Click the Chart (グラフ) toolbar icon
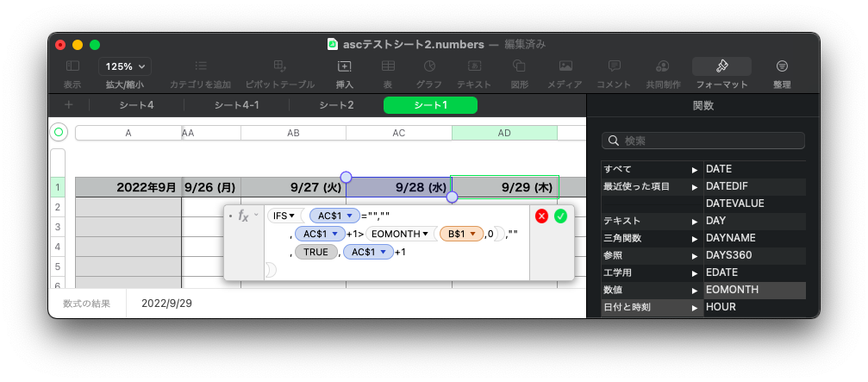This screenshot has width=868, height=382. (x=429, y=66)
